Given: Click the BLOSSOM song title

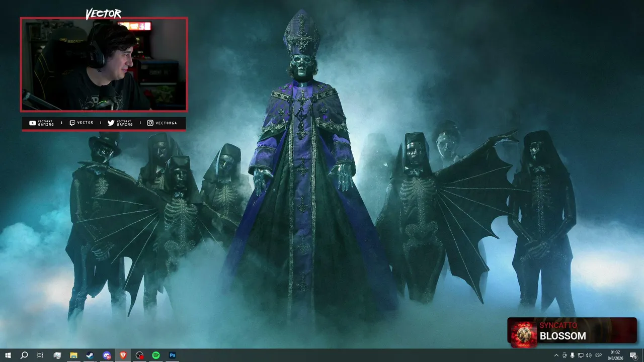Looking at the screenshot, I should click(562, 336).
